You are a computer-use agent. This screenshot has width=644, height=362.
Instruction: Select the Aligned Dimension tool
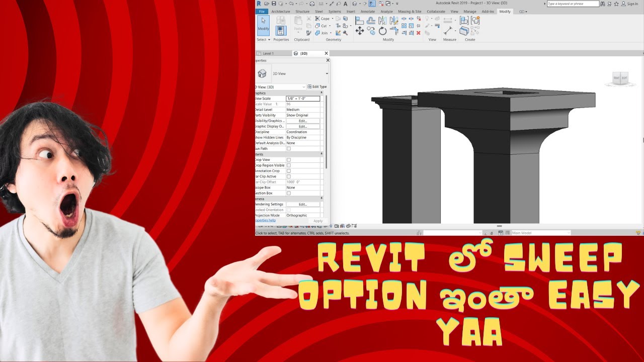(448, 31)
